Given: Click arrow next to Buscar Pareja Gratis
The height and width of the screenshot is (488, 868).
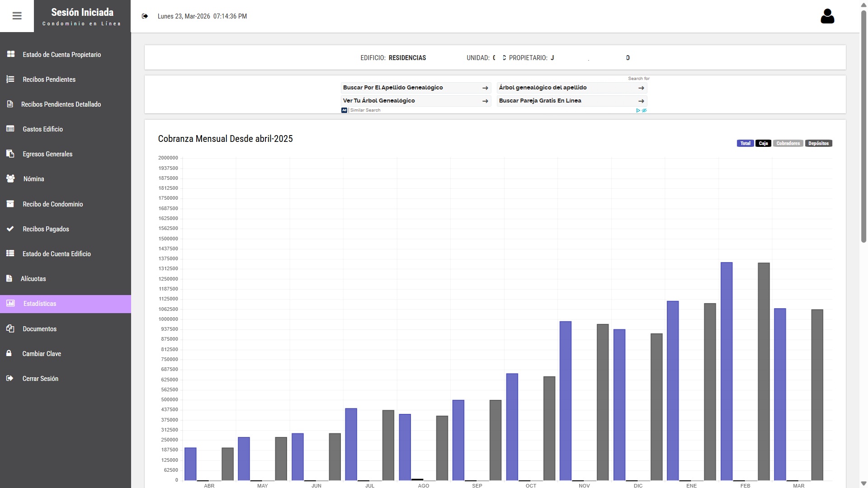Looking at the screenshot, I should [641, 101].
